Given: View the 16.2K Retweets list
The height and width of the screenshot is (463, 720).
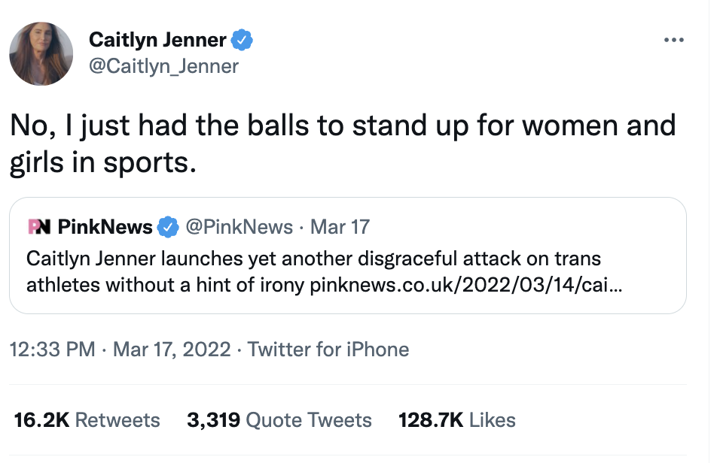Looking at the screenshot, I should (87, 420).
